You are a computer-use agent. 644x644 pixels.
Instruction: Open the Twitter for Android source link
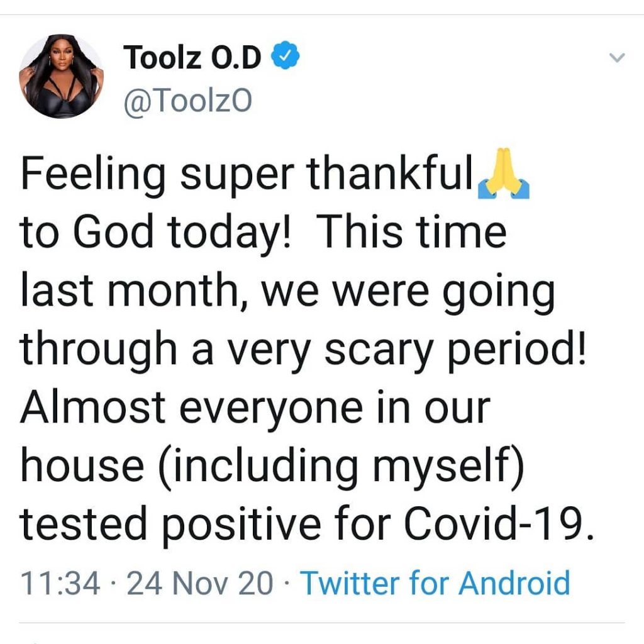(435, 582)
